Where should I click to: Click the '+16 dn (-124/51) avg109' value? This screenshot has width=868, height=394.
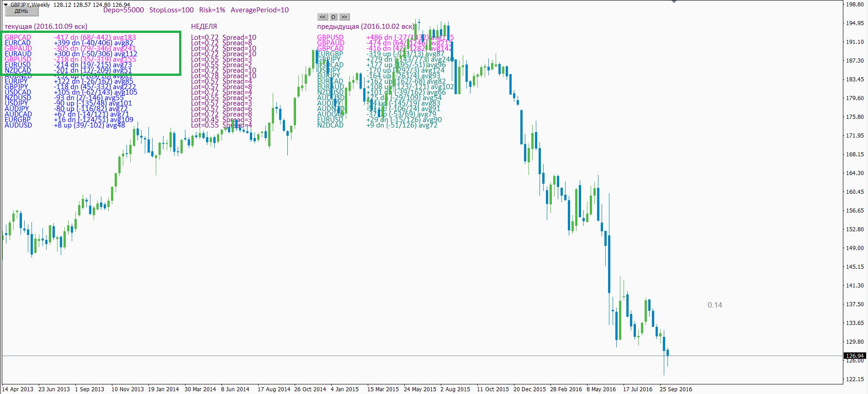point(94,120)
